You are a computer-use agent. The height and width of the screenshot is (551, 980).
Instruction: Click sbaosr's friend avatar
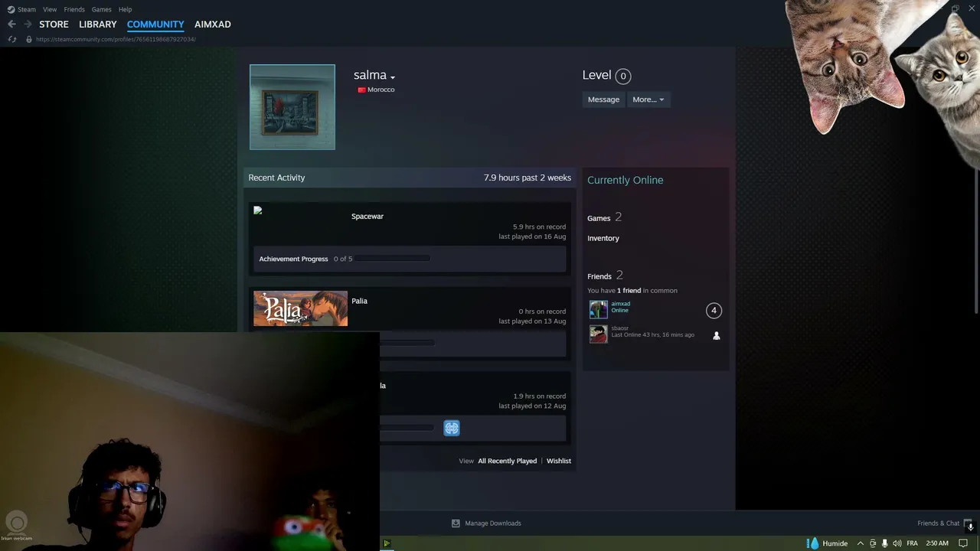[599, 334]
